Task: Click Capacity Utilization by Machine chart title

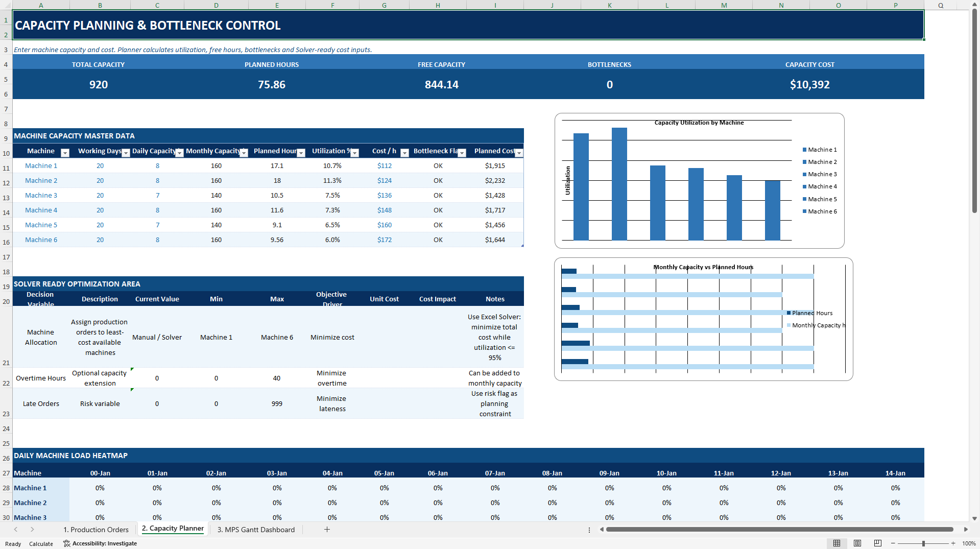Action: tap(699, 123)
